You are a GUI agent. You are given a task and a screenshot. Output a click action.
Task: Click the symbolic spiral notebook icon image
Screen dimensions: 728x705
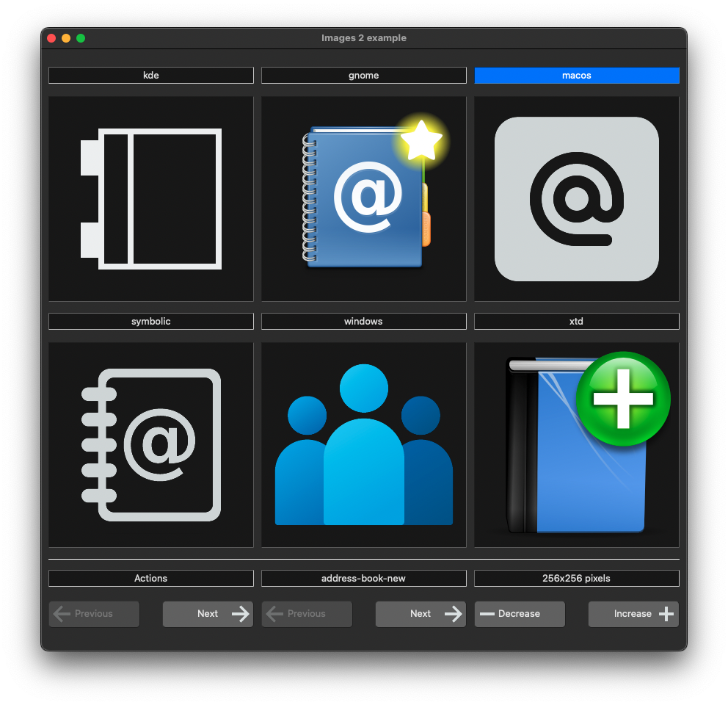tap(151, 445)
